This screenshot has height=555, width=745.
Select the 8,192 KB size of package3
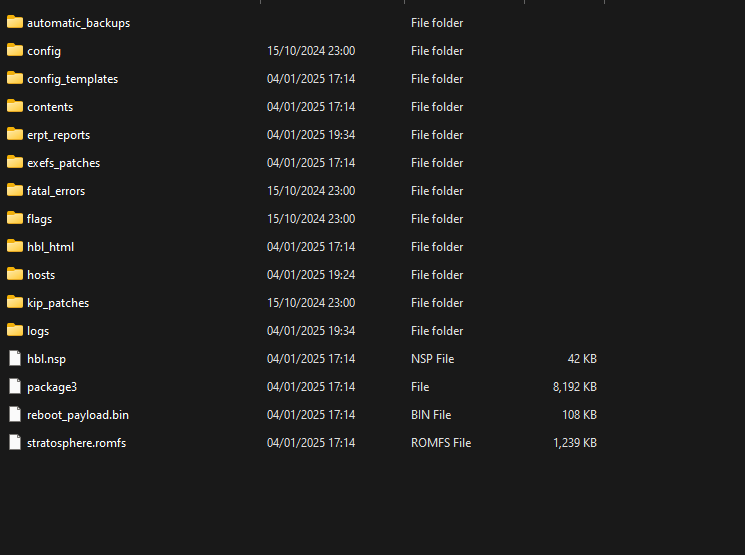(574, 387)
